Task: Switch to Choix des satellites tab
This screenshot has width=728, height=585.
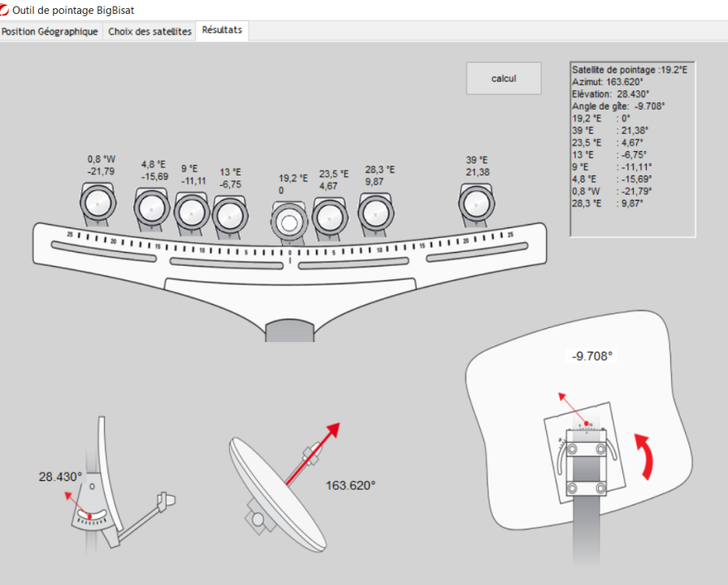Action: [149, 32]
